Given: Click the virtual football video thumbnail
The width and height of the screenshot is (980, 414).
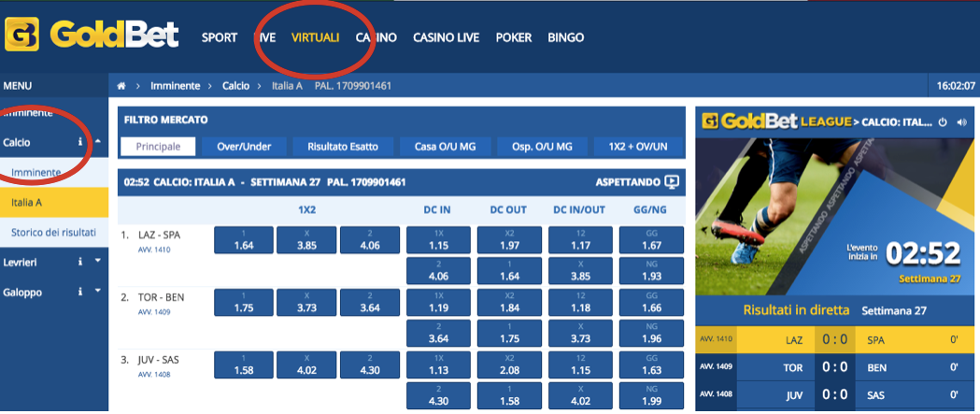Looking at the screenshot, I should [835, 216].
